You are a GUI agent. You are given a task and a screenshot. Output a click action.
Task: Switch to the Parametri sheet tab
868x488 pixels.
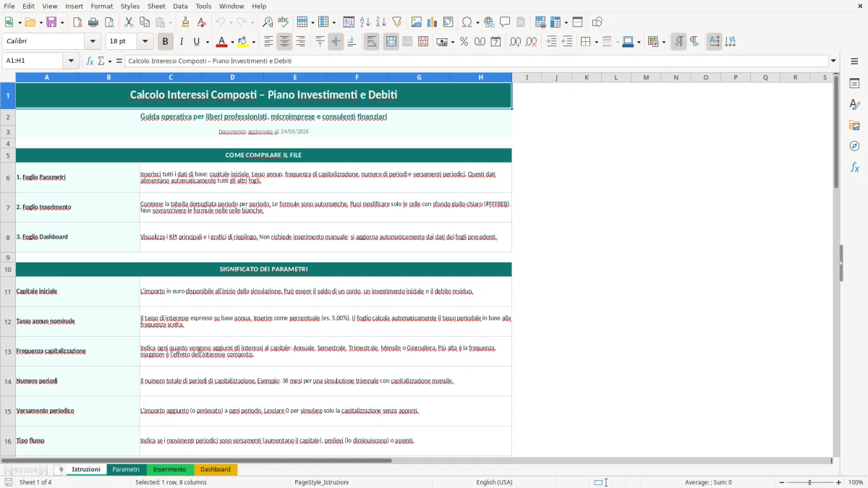(126, 469)
